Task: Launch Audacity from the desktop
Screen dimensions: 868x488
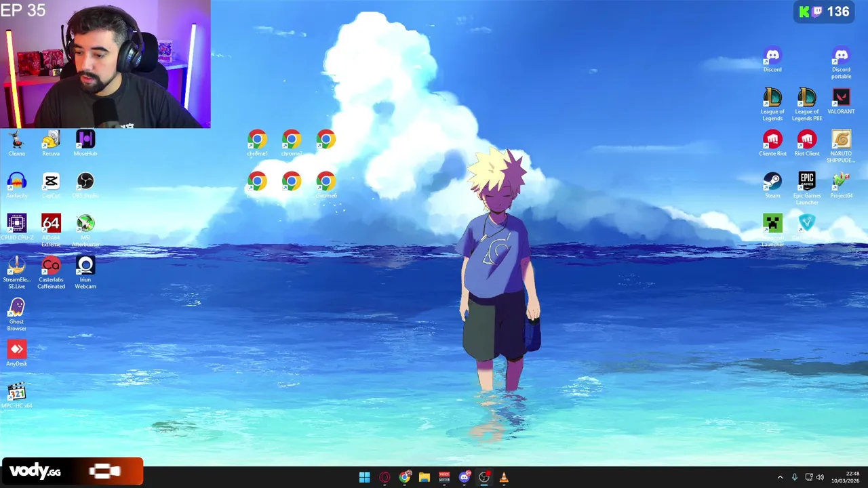Action: pyautogui.click(x=16, y=185)
